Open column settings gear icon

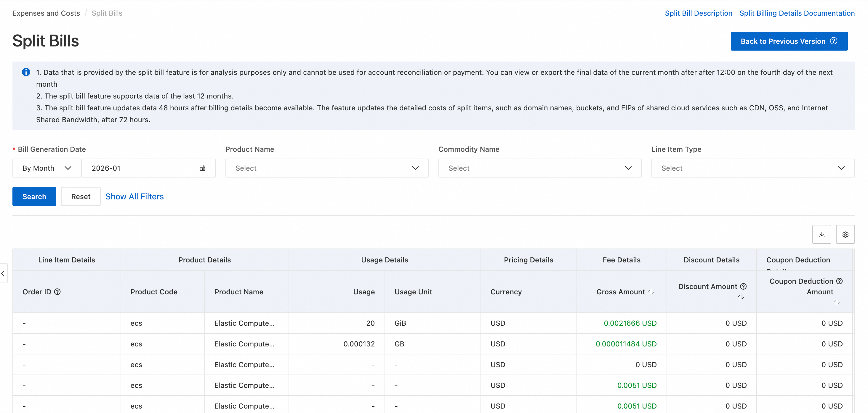click(x=845, y=235)
